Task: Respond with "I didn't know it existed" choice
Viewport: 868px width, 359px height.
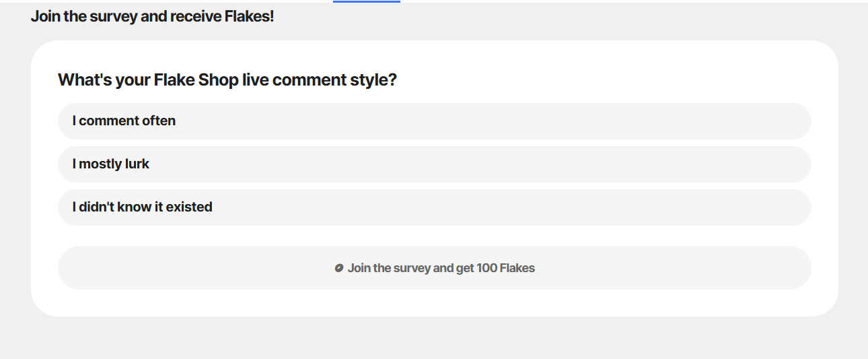Action: (x=434, y=207)
